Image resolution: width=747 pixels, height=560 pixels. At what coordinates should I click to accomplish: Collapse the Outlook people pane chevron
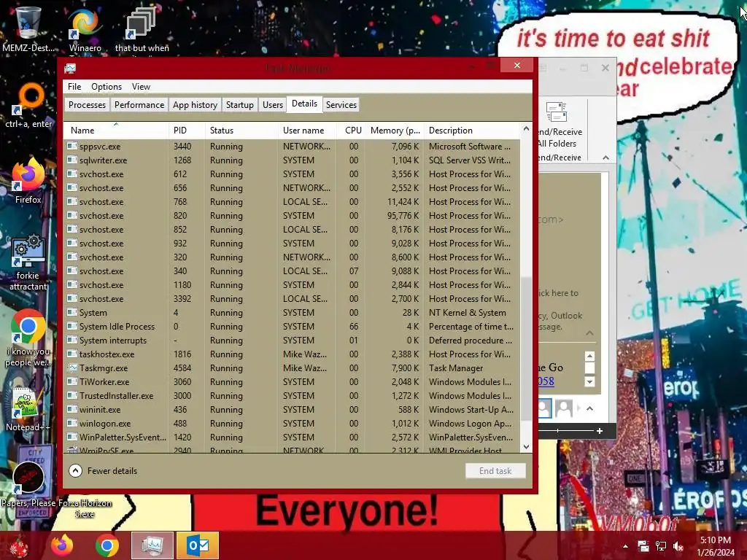pos(589,408)
